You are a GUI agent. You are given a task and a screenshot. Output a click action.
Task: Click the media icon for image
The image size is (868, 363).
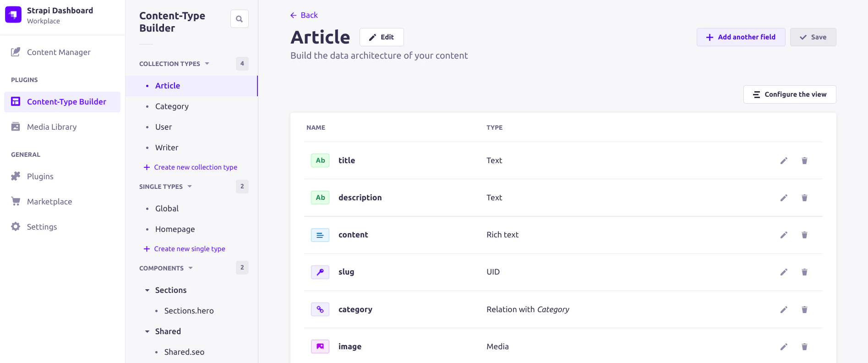click(x=320, y=346)
